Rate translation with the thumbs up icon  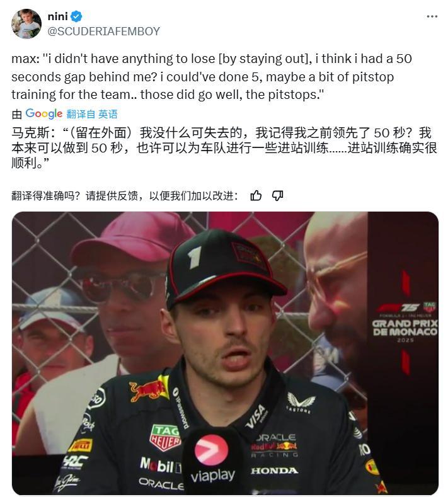256,195
